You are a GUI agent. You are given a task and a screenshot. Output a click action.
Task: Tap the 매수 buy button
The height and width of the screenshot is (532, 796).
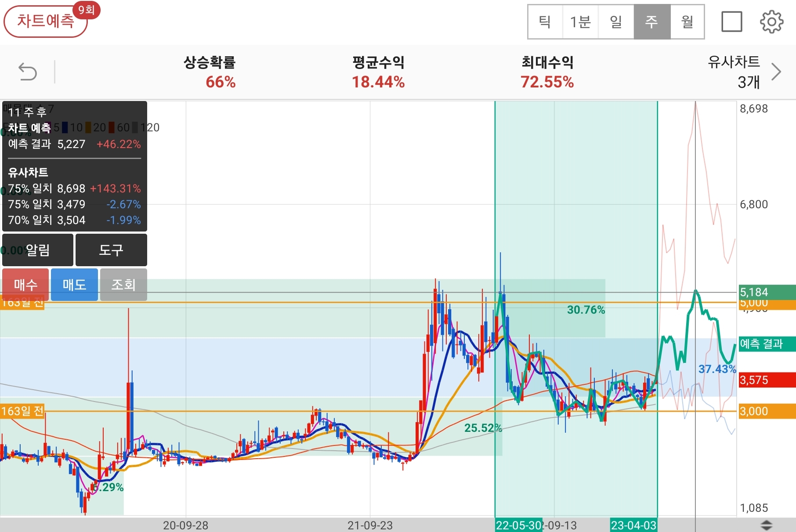(x=25, y=285)
